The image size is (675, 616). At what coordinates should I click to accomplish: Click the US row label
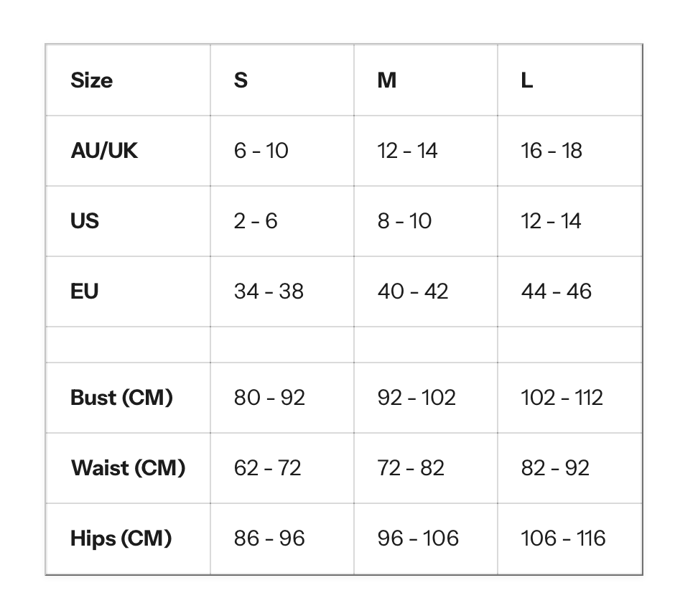point(128,221)
